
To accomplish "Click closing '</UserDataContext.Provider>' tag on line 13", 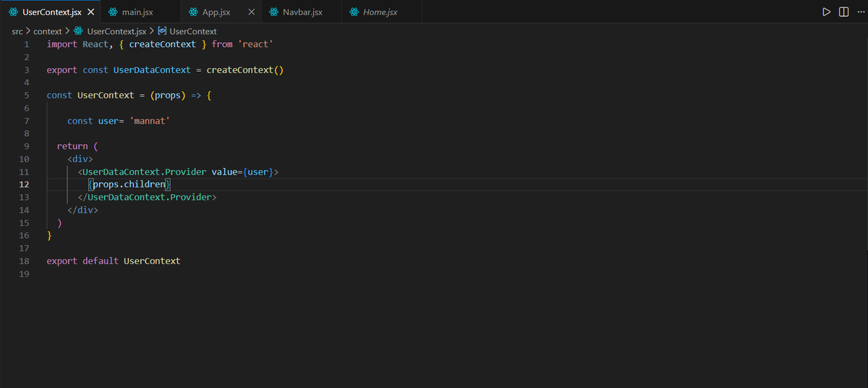I will pos(148,197).
